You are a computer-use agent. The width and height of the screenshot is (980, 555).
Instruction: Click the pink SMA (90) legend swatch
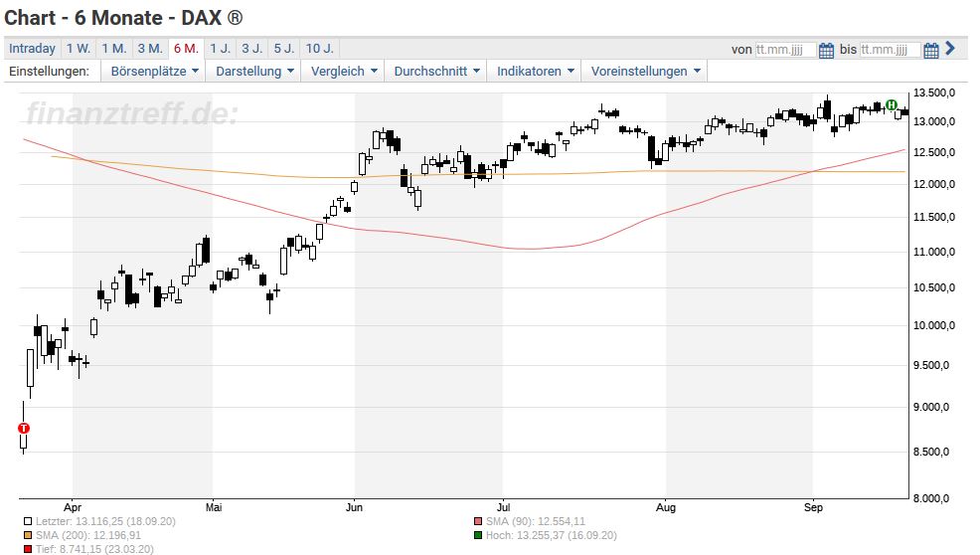(x=478, y=521)
